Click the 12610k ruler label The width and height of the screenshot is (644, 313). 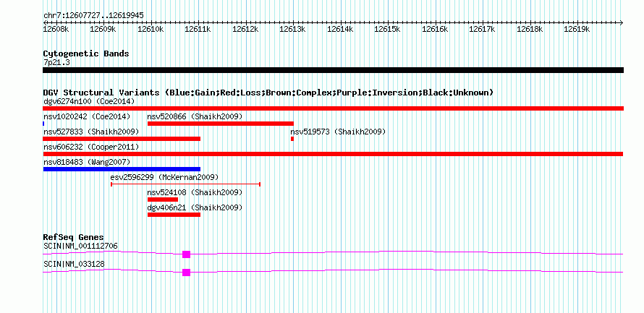[151, 29]
